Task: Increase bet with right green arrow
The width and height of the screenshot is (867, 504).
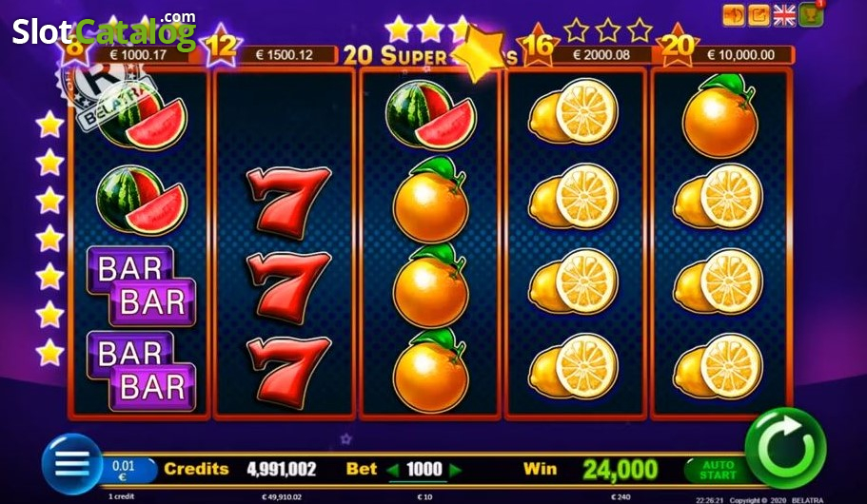Action: click(x=455, y=471)
